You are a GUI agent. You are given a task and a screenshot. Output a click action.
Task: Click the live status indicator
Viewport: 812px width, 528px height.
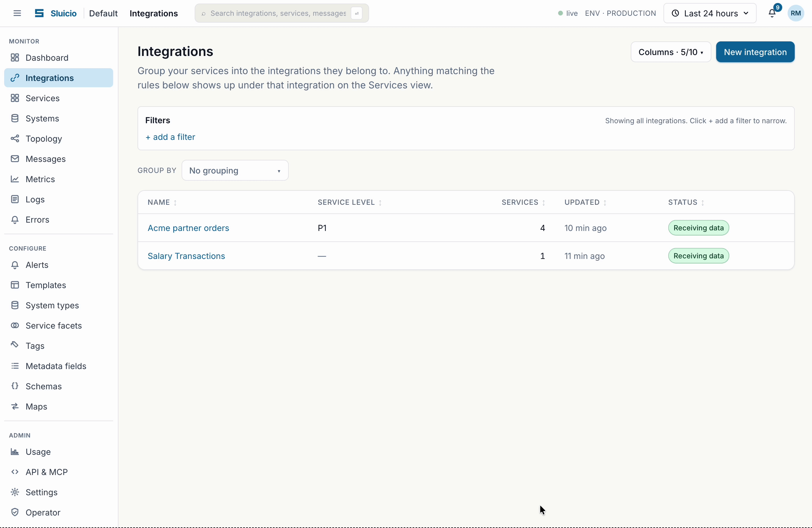pyautogui.click(x=568, y=13)
